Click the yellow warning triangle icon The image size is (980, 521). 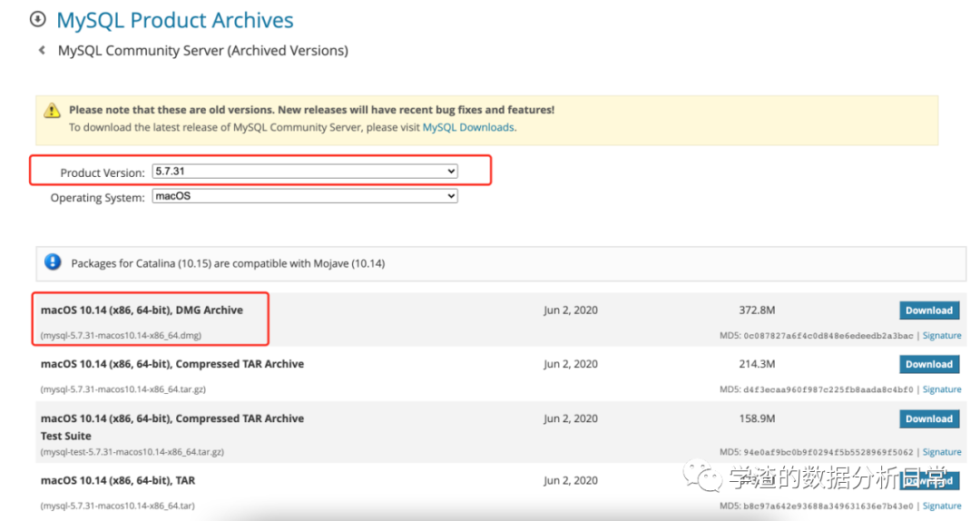[x=52, y=111]
